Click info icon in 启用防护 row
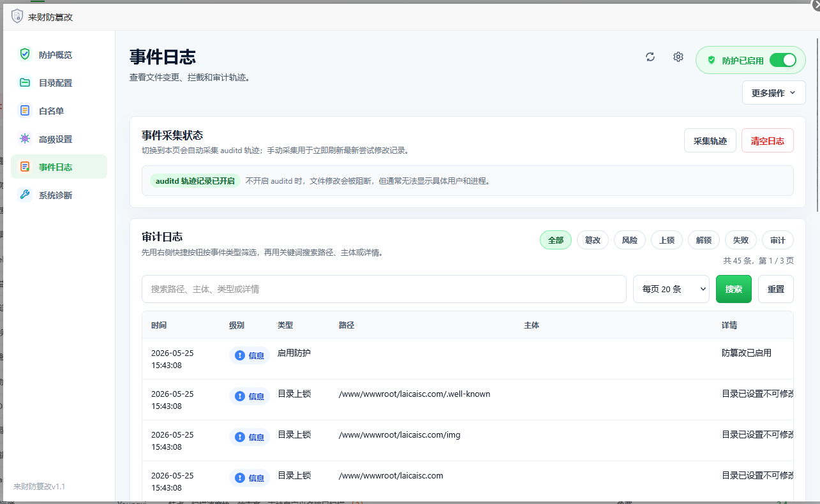The height and width of the screenshot is (504, 820). point(240,355)
